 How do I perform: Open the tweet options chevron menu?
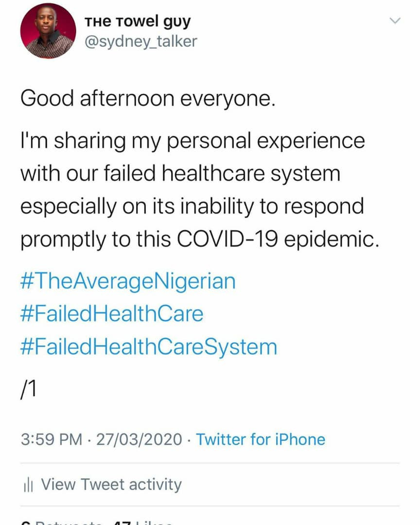395,21
